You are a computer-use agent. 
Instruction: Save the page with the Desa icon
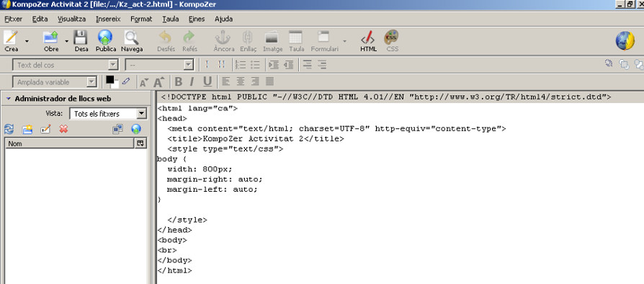[81, 37]
